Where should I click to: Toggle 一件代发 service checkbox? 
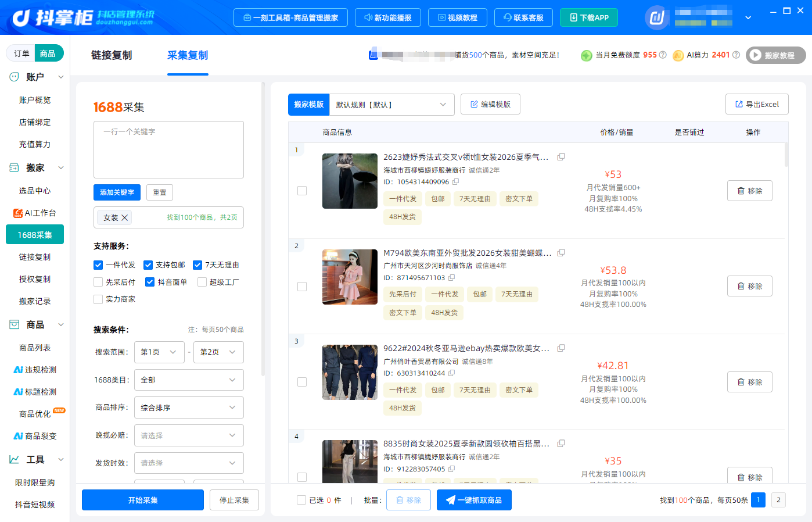[98, 265]
